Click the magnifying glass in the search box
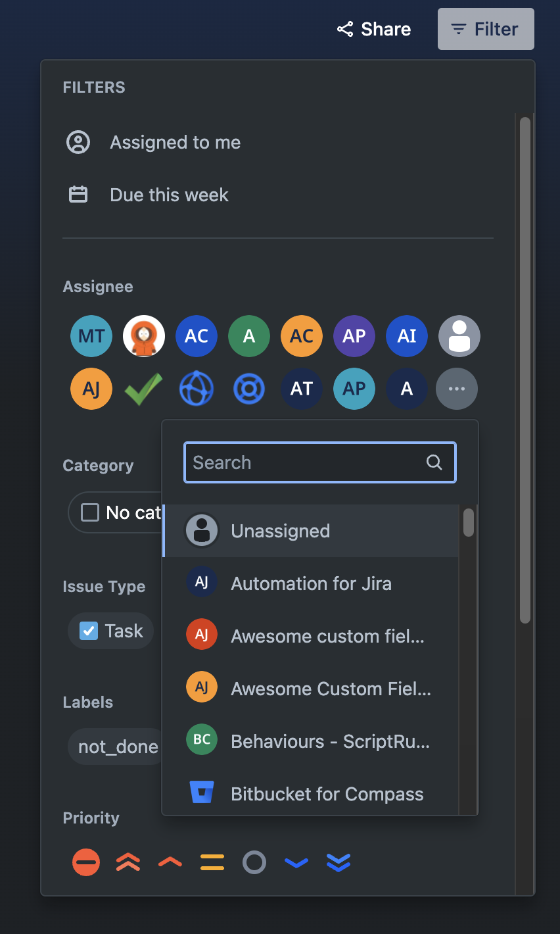The image size is (560, 934). 434,462
